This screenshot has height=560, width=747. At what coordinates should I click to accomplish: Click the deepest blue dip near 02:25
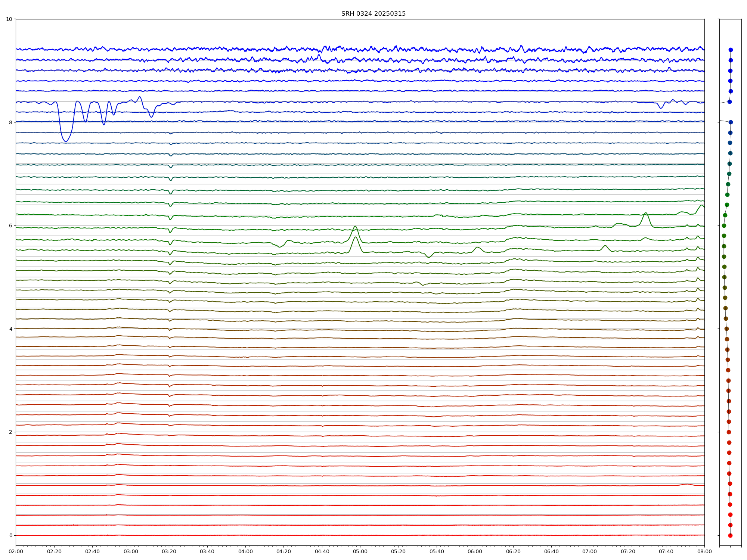[x=66, y=141]
